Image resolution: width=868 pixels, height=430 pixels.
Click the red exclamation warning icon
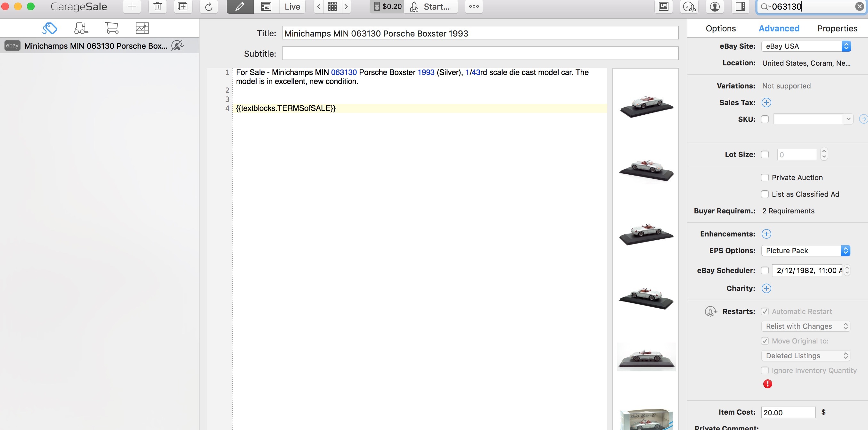pos(767,384)
